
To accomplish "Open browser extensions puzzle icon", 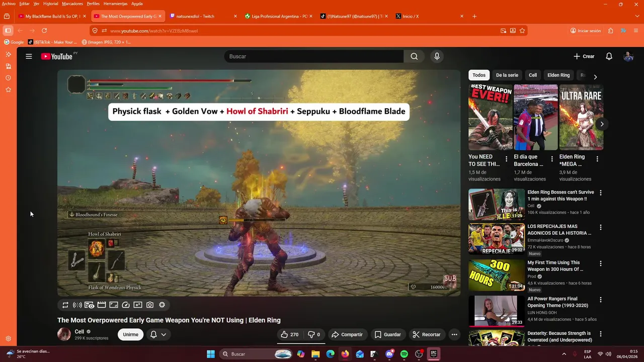I will coord(610,31).
